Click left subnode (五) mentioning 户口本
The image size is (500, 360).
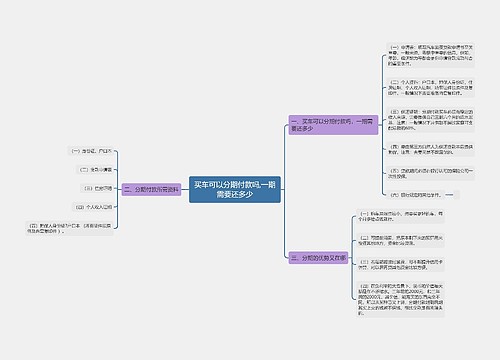pos(69,228)
